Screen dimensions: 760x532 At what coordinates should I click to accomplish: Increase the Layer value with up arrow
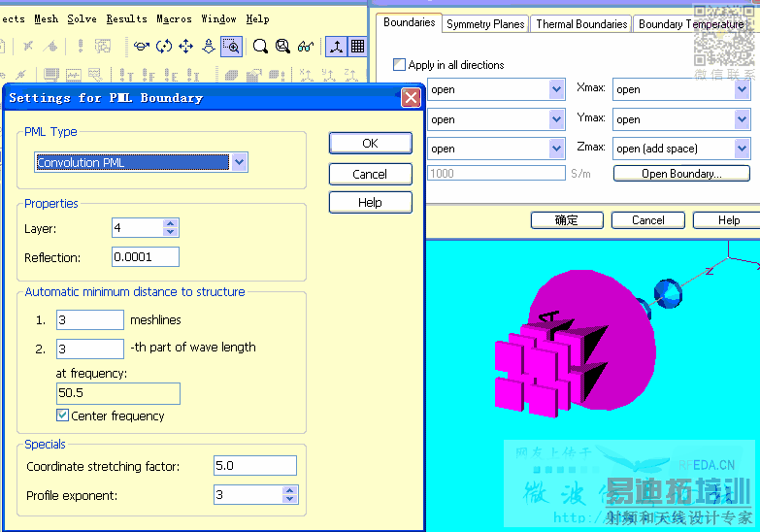[171, 223]
